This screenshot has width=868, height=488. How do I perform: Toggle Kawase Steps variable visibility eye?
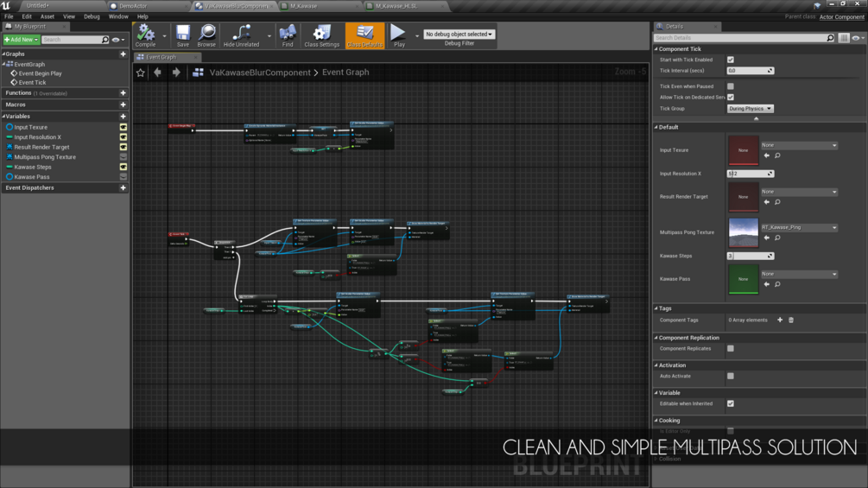(x=124, y=167)
